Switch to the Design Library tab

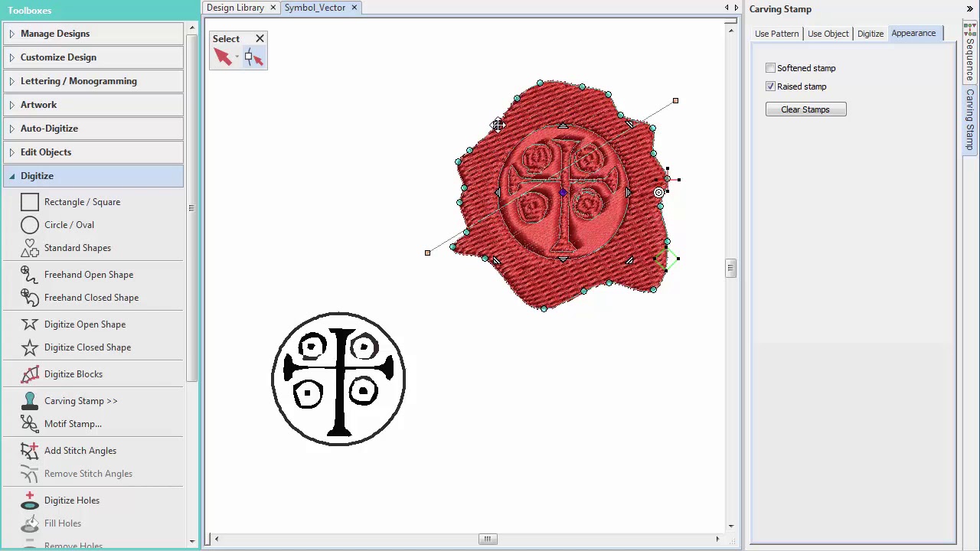[x=235, y=8]
